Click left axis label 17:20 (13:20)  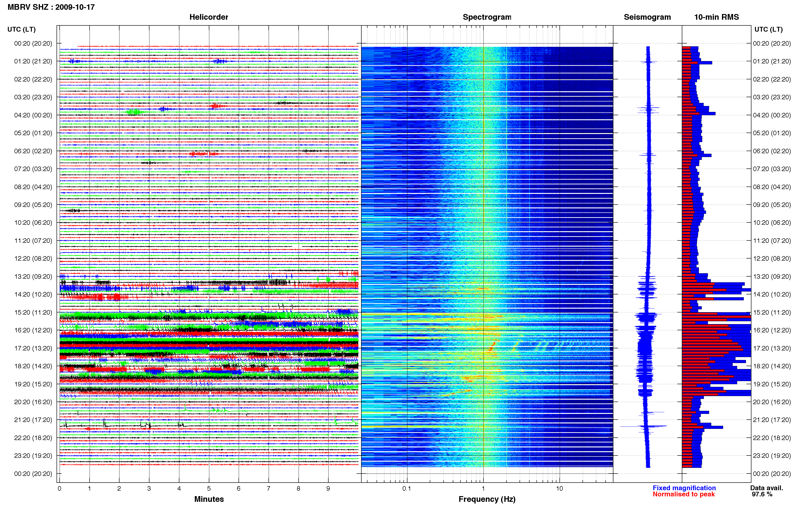tap(33, 348)
